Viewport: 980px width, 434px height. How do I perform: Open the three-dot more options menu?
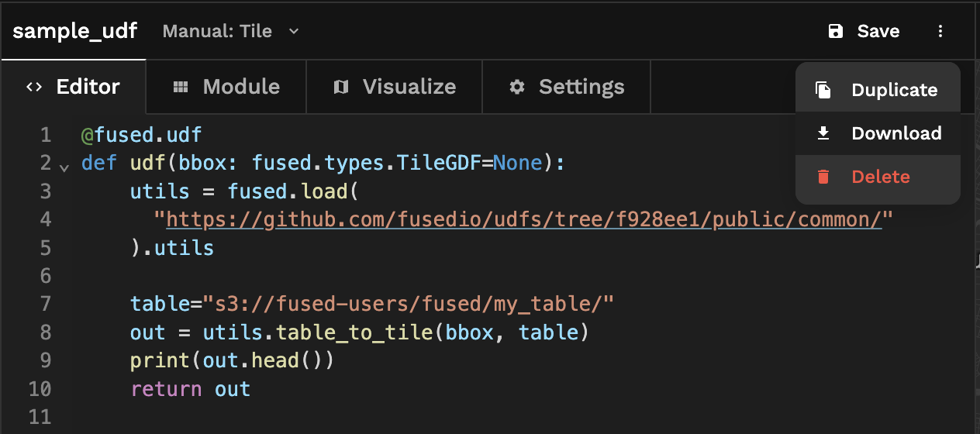click(x=940, y=31)
